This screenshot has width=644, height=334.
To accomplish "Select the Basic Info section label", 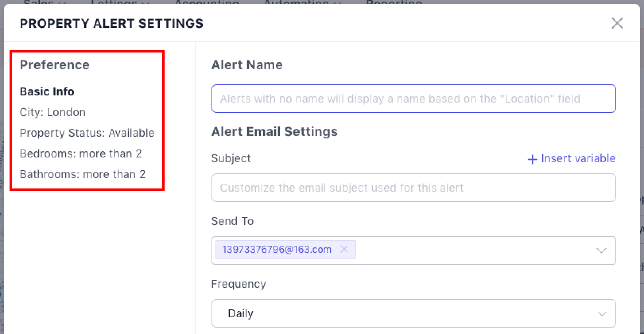I will 47,91.
